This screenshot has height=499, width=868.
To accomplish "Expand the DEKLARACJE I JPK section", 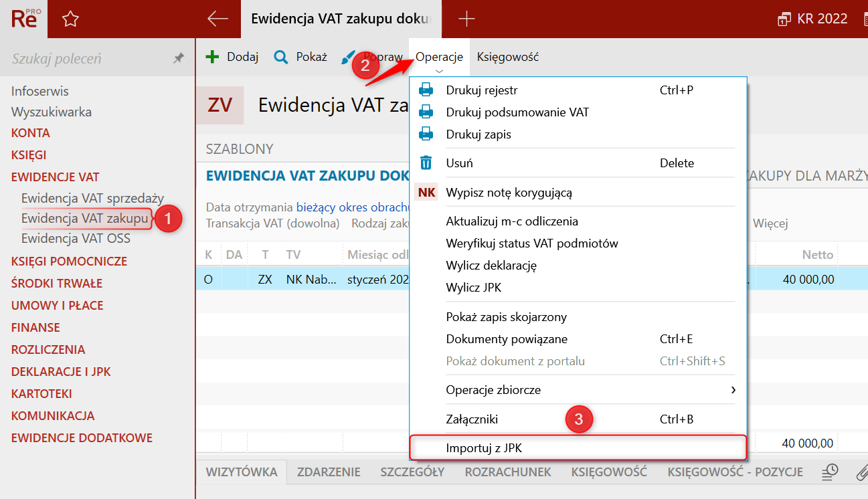I will 61,372.
